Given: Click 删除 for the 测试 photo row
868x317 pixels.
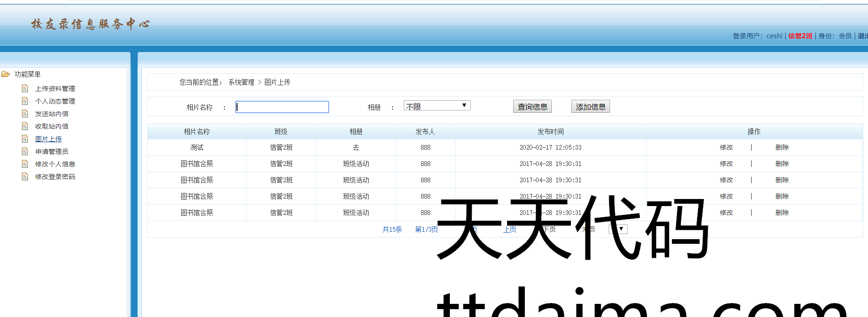Looking at the screenshot, I should [x=782, y=147].
